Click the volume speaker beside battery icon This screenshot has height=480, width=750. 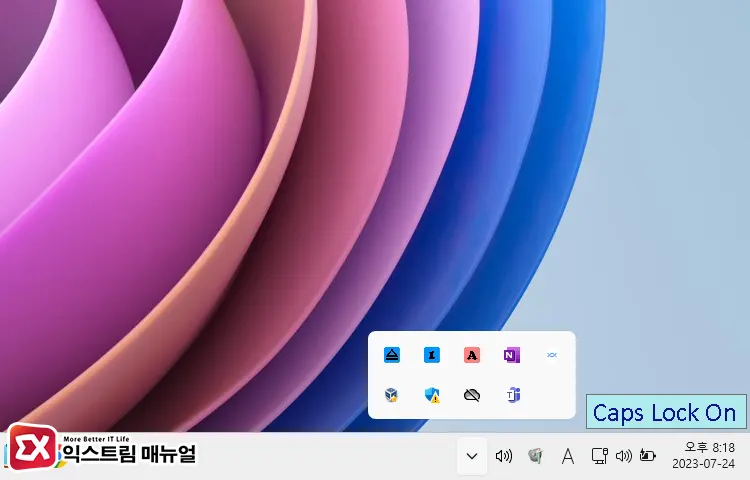coord(624,456)
